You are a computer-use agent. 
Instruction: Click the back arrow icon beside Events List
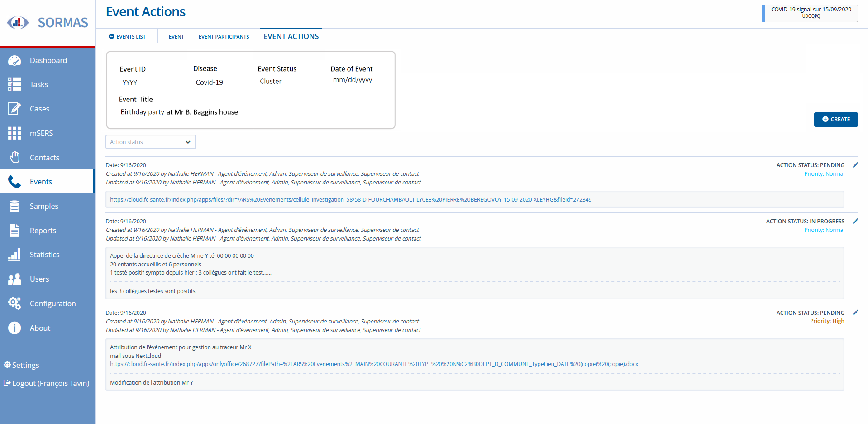pyautogui.click(x=111, y=37)
